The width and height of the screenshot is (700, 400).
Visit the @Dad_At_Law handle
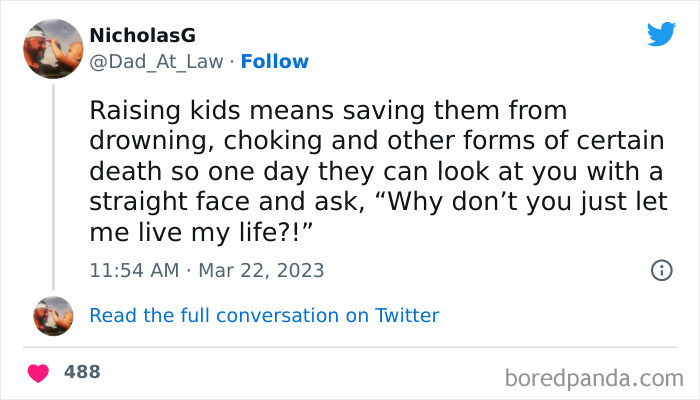(157, 62)
